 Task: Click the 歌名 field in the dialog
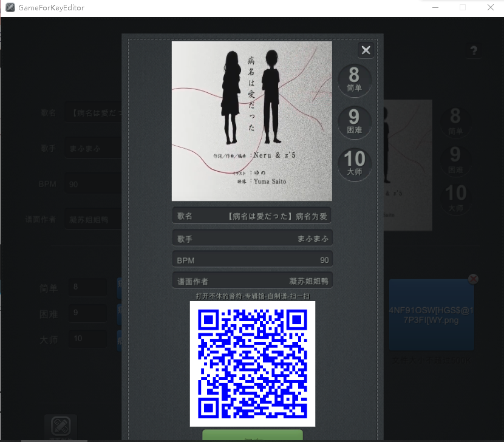tap(252, 216)
